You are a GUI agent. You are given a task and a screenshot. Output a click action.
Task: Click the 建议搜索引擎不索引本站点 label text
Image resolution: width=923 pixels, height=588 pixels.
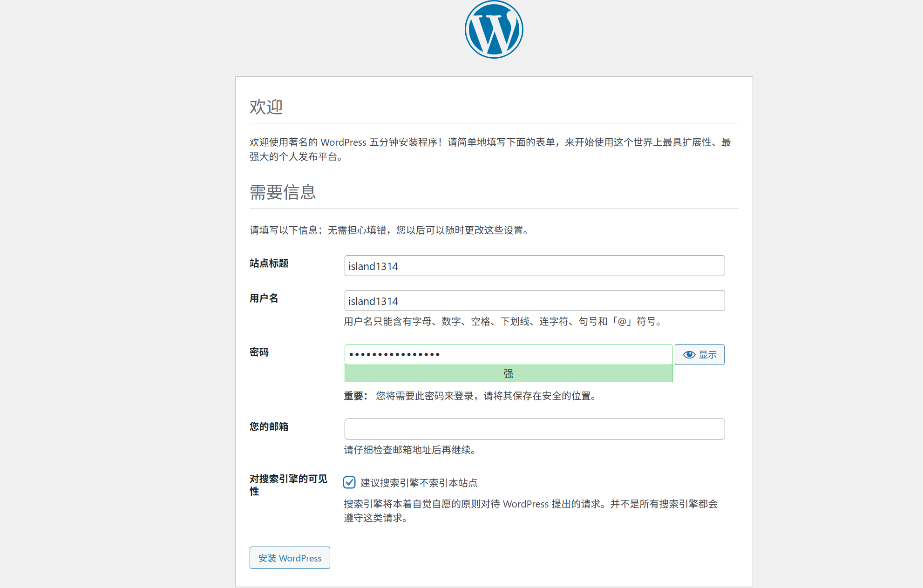pos(419,483)
